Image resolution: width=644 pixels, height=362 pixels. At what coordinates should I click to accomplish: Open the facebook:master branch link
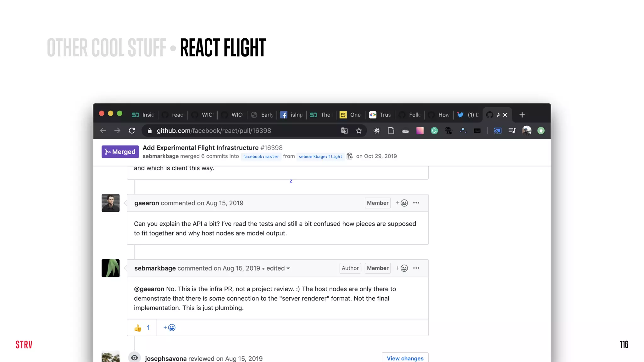[261, 156]
